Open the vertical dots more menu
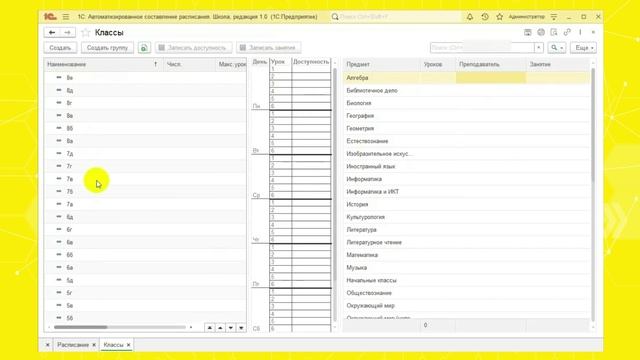640x360 pixels. pos(580,32)
